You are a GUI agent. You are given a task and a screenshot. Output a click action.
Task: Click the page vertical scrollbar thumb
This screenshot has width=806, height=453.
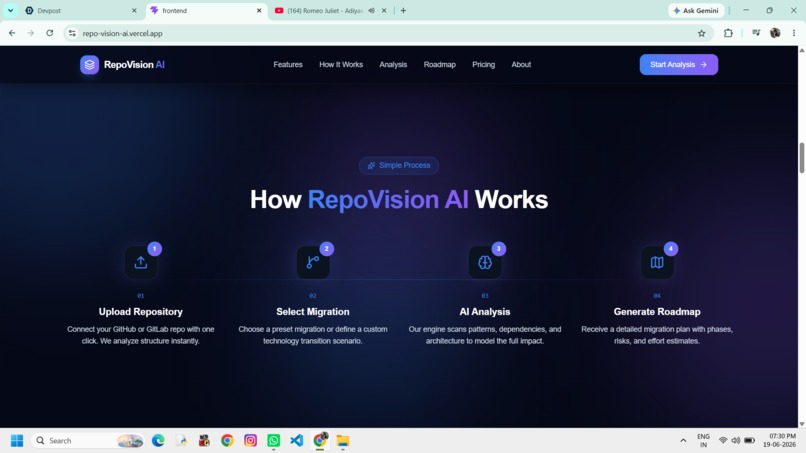(802, 158)
